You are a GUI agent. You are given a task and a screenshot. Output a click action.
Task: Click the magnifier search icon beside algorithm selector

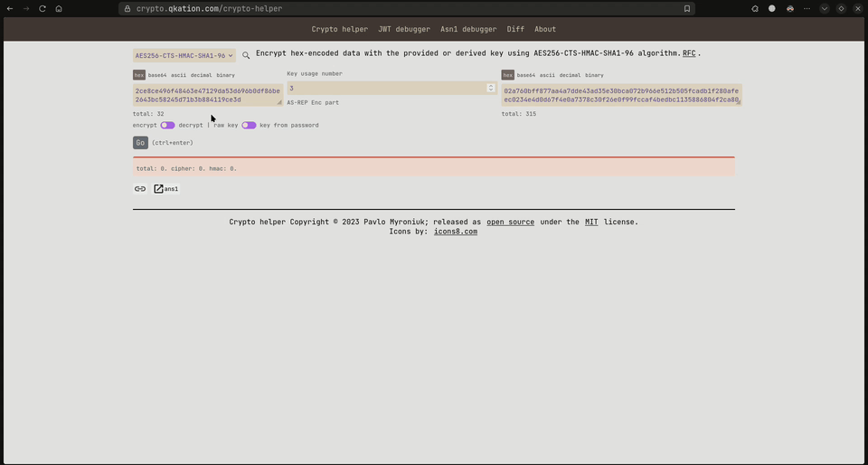pos(246,55)
